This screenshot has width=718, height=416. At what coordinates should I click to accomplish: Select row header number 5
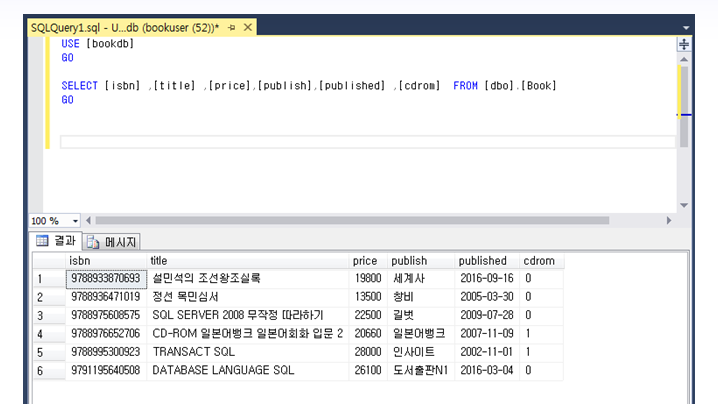pyautogui.click(x=49, y=352)
